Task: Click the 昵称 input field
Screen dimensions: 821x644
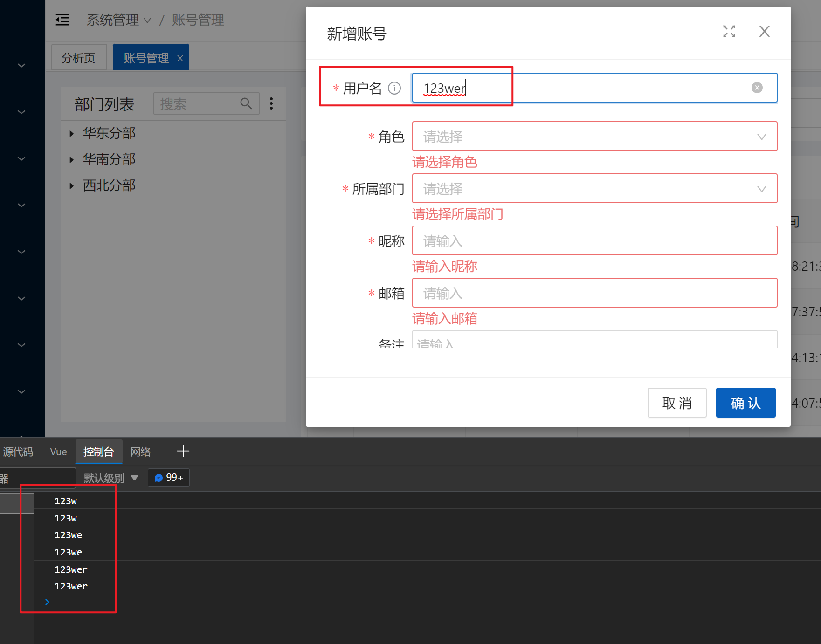Action: tap(594, 240)
